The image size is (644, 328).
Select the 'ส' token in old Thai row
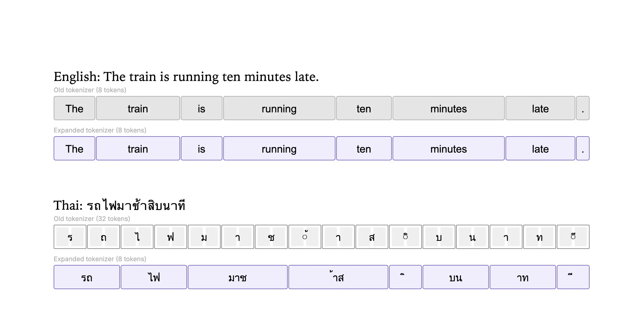click(372, 237)
